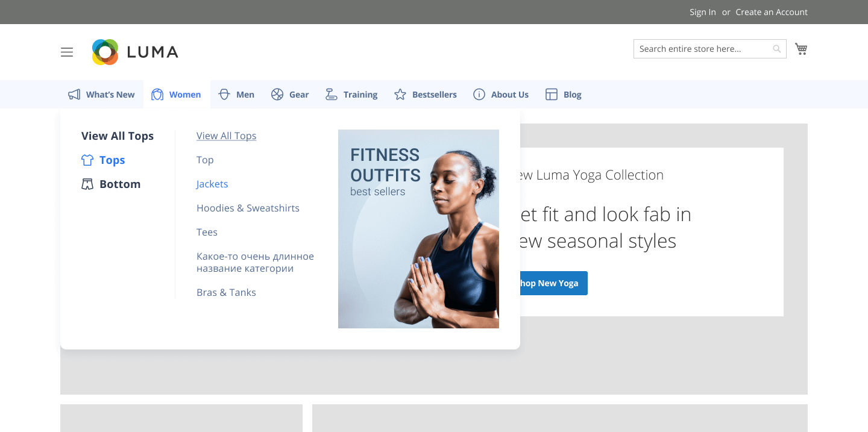Open the Tees subcategory link
This screenshot has width=868, height=432.
pyautogui.click(x=207, y=233)
